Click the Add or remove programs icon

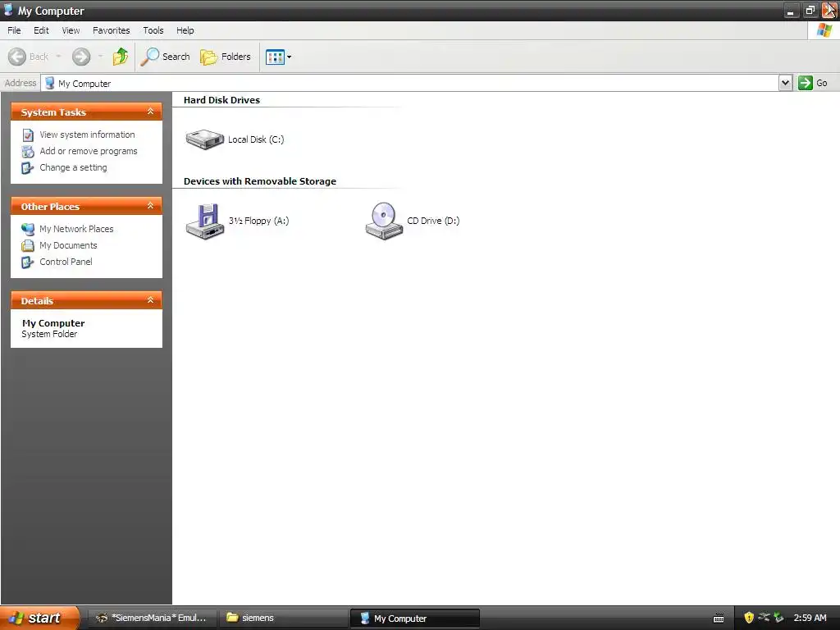pyautogui.click(x=28, y=152)
